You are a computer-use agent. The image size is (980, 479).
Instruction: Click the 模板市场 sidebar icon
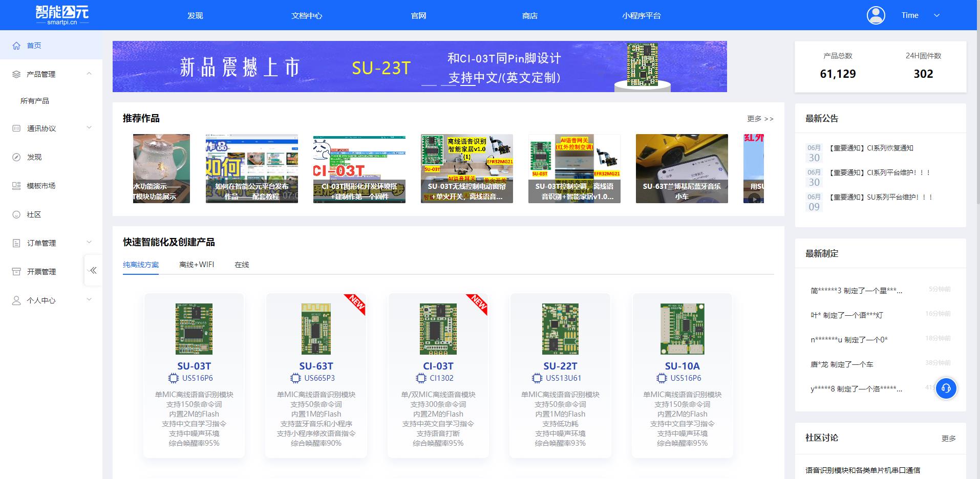pyautogui.click(x=16, y=186)
